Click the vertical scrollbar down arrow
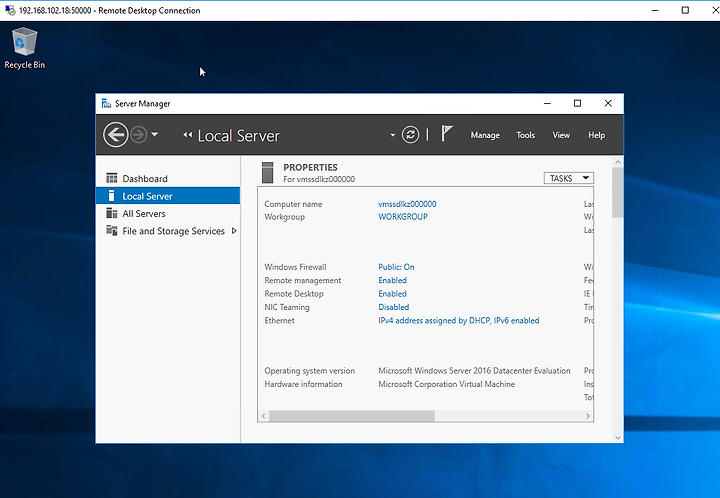 point(618,437)
